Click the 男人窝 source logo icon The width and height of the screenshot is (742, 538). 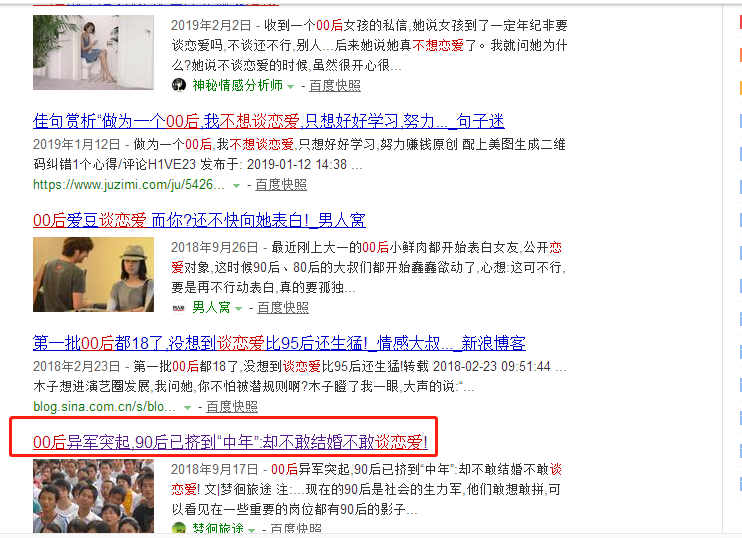179,308
